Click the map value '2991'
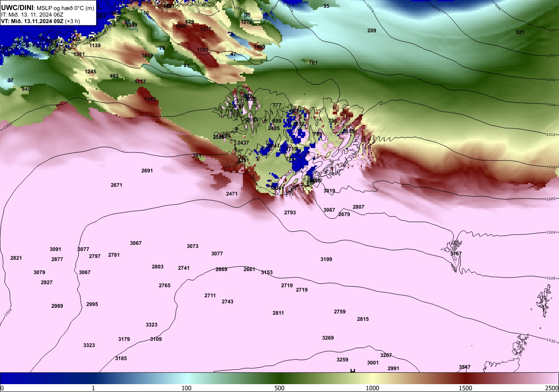The image size is (559, 392). point(393,368)
